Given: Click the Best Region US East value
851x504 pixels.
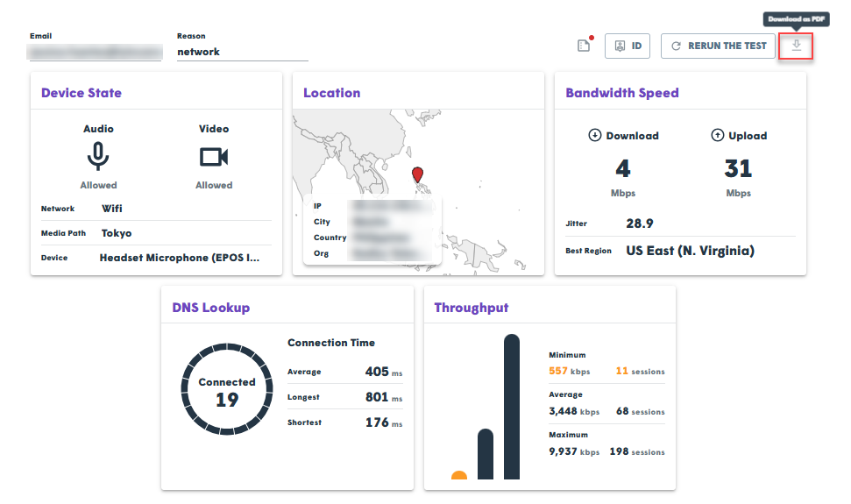Looking at the screenshot, I should [x=690, y=251].
